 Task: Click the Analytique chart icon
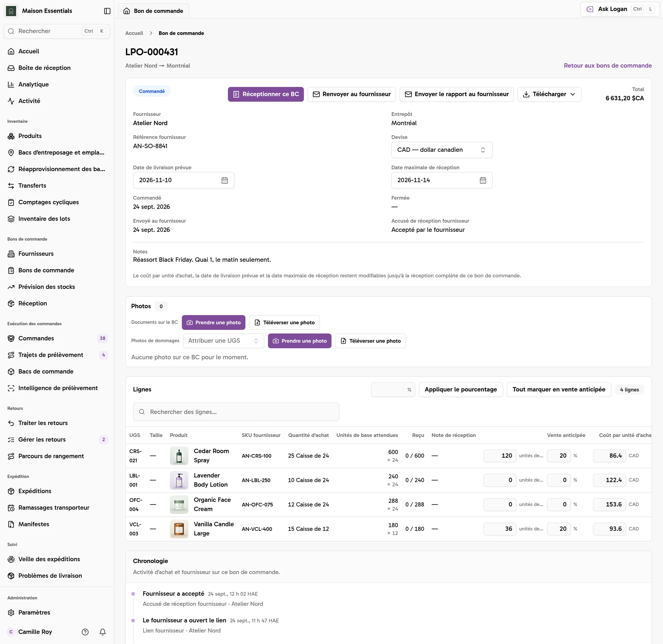pos(11,84)
